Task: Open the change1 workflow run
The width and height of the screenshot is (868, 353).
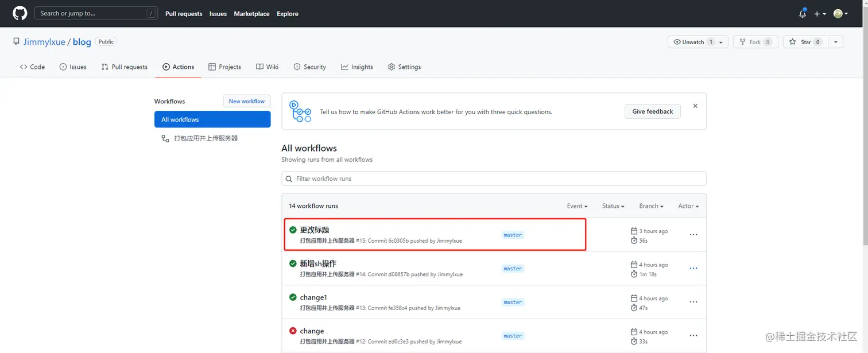Action: (x=313, y=297)
